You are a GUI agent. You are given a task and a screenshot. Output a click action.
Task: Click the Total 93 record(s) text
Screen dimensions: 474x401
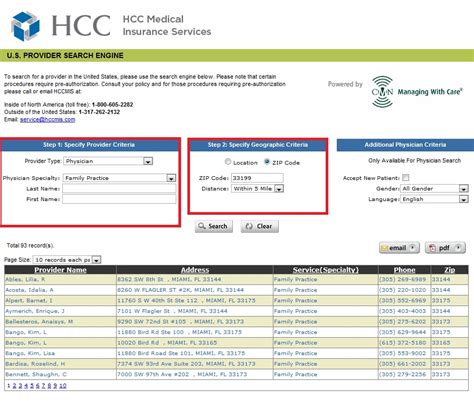point(30,246)
